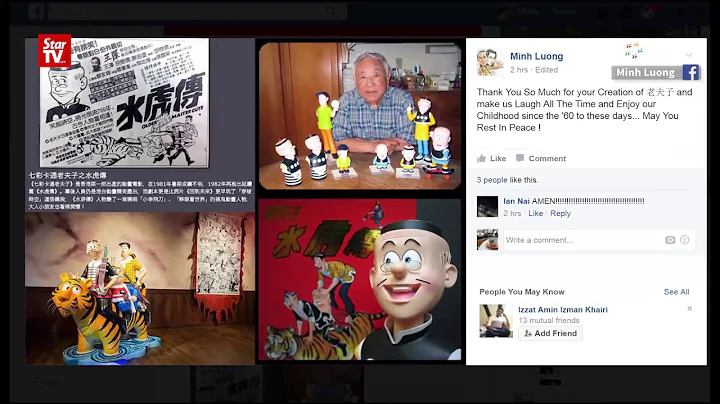Click Izzat Amin Izman Khairi's profile photo
This screenshot has width=720, height=404.
[496, 321]
